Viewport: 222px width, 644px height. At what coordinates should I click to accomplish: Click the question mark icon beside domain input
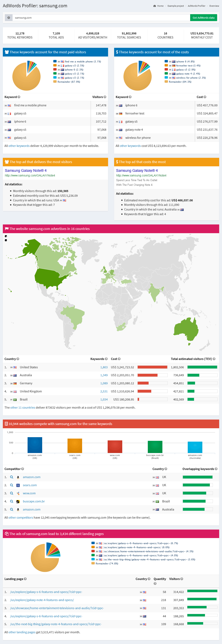pyautogui.click(x=9, y=18)
